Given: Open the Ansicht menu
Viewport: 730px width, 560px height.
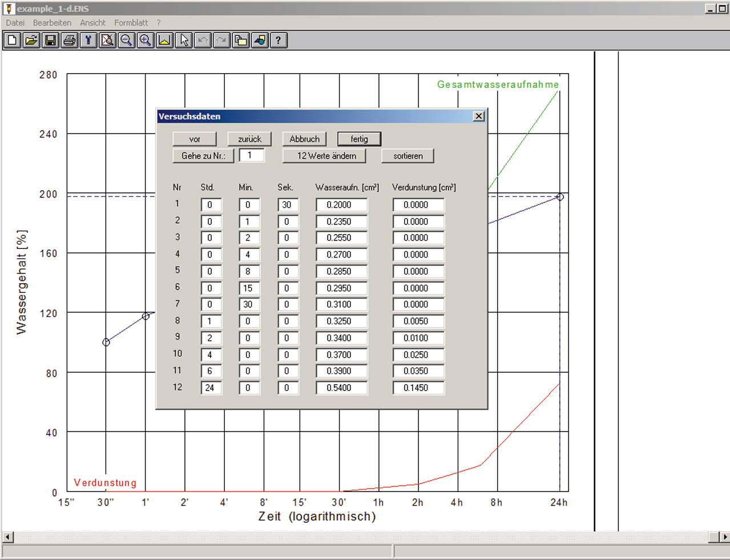Looking at the screenshot, I should click(92, 23).
